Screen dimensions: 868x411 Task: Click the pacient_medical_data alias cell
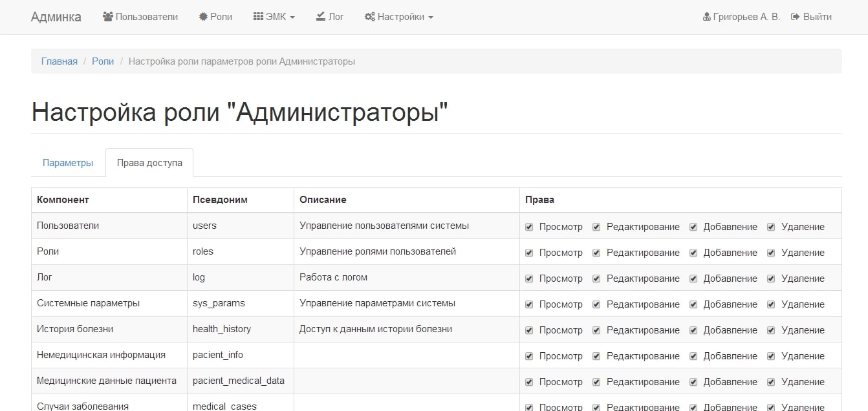point(241,381)
